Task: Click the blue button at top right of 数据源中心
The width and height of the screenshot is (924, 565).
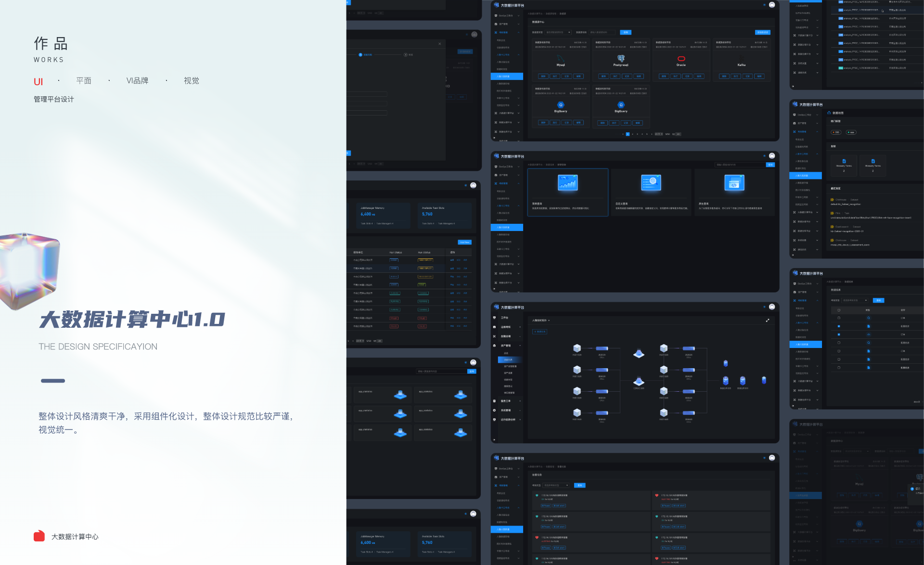Action: (x=762, y=32)
